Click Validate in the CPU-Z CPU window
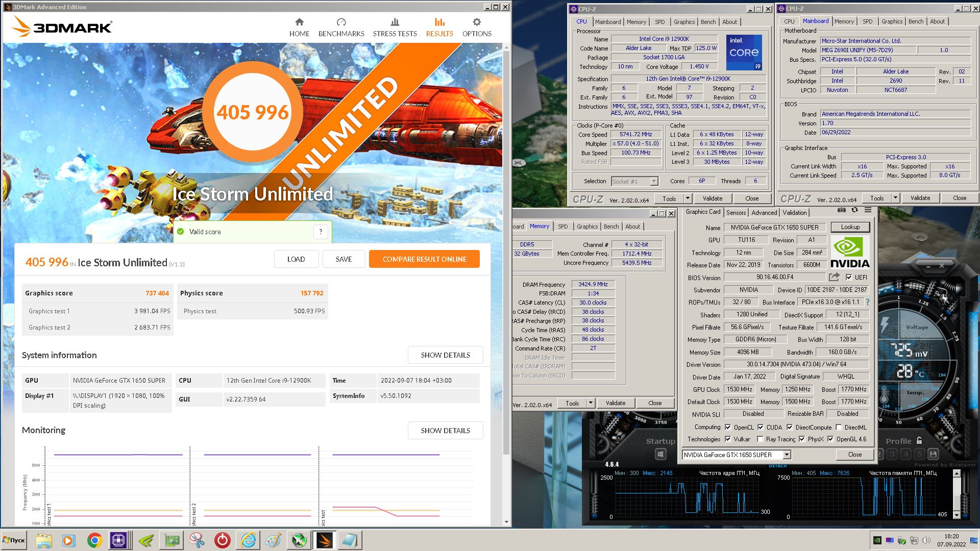980x551 pixels. 712,198
